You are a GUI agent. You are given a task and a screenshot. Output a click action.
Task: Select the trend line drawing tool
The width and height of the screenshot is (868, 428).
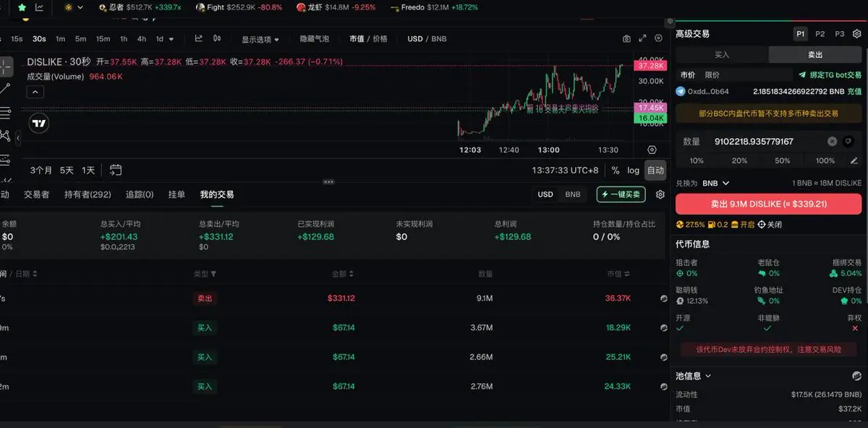pos(5,88)
